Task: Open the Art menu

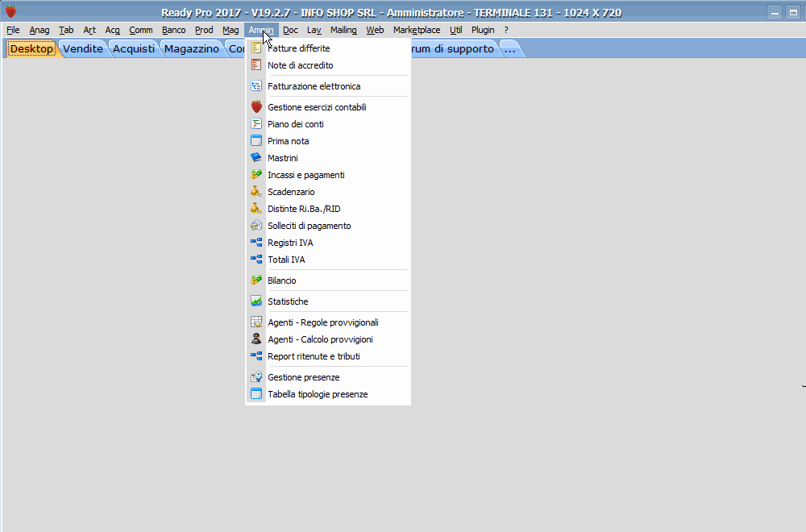Action: (x=89, y=30)
